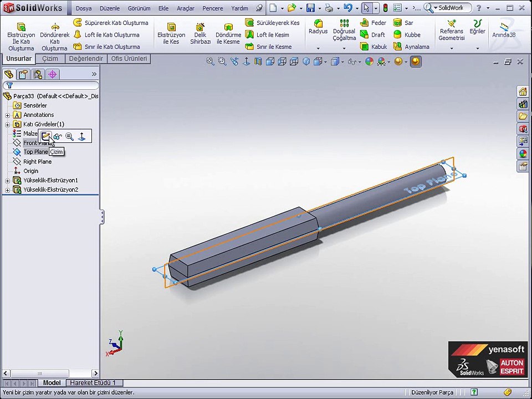Screen dimensions: 532x399
Task: Open Doğrusal Çoğaltma dropdown arrow
Action: tap(344, 49)
